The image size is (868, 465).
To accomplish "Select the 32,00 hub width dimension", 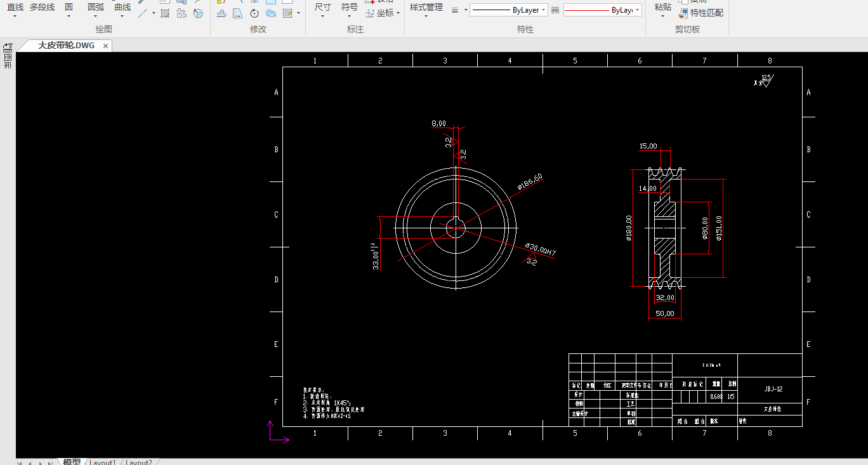I will tap(664, 298).
